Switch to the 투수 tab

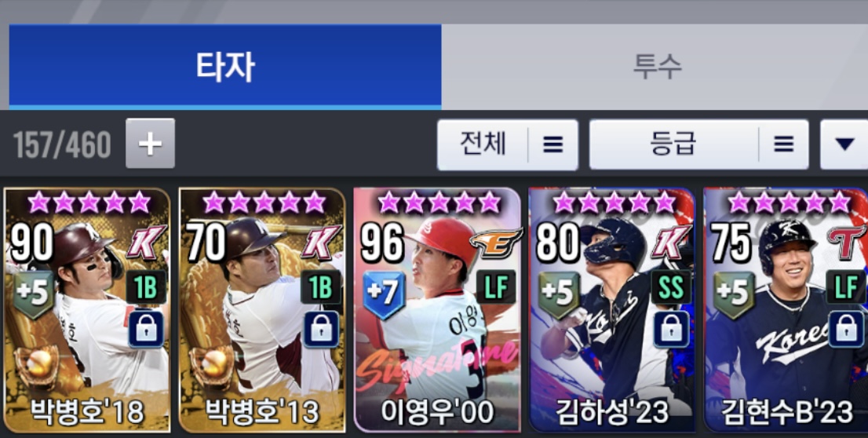(656, 67)
